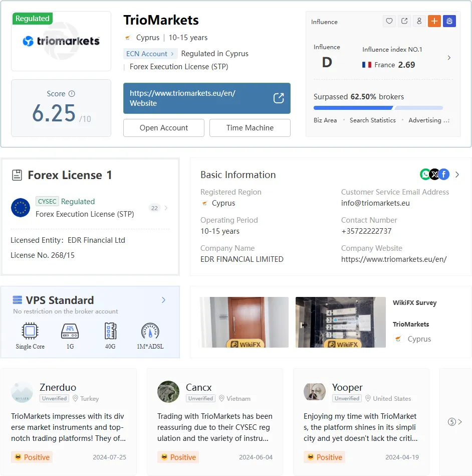The image size is (472, 476).
Task: Click the CYSEC EU flag emblem
Action: pos(21,208)
